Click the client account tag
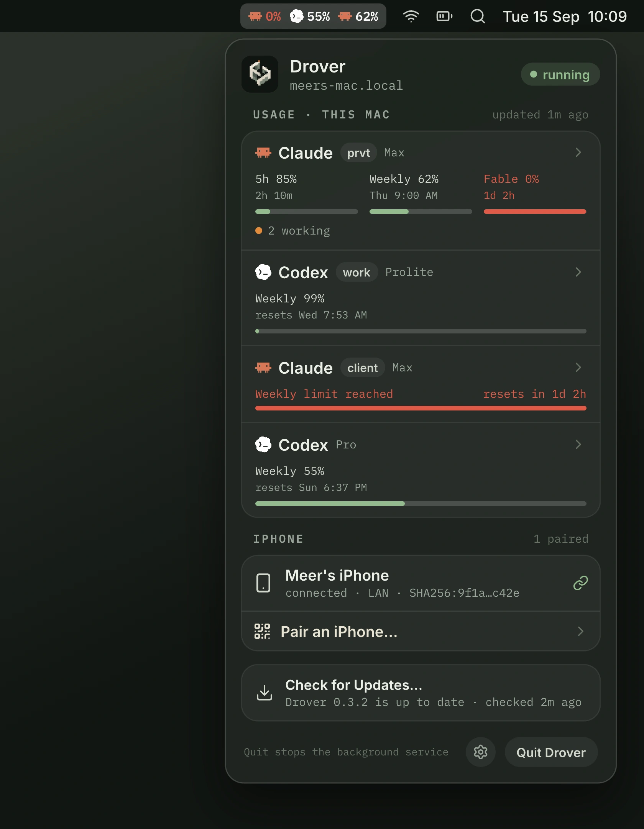 coord(362,368)
